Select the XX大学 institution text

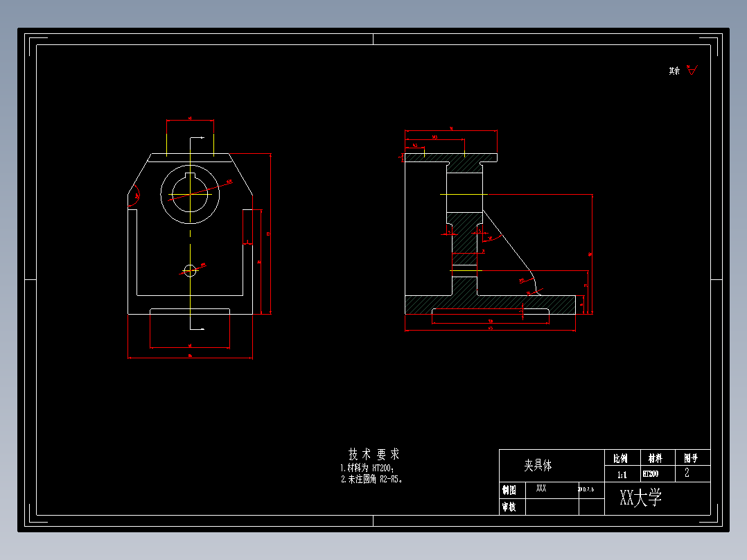point(641,498)
